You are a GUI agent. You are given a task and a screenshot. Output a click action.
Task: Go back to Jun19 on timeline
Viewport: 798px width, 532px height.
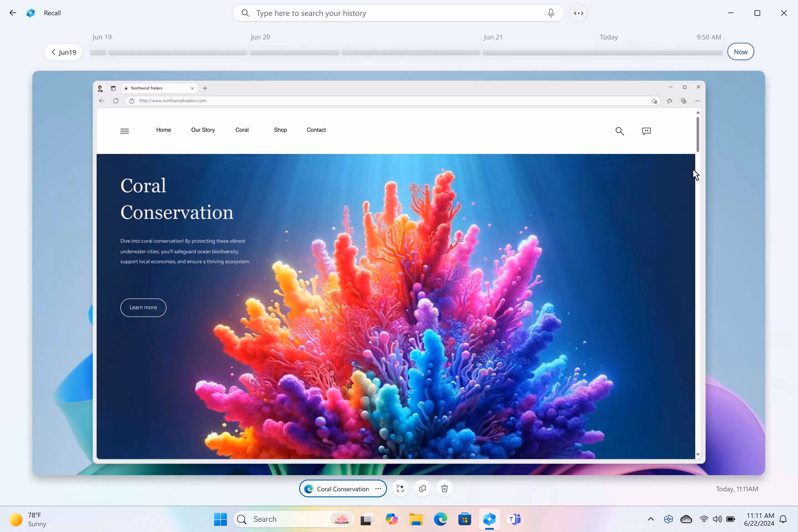63,52
